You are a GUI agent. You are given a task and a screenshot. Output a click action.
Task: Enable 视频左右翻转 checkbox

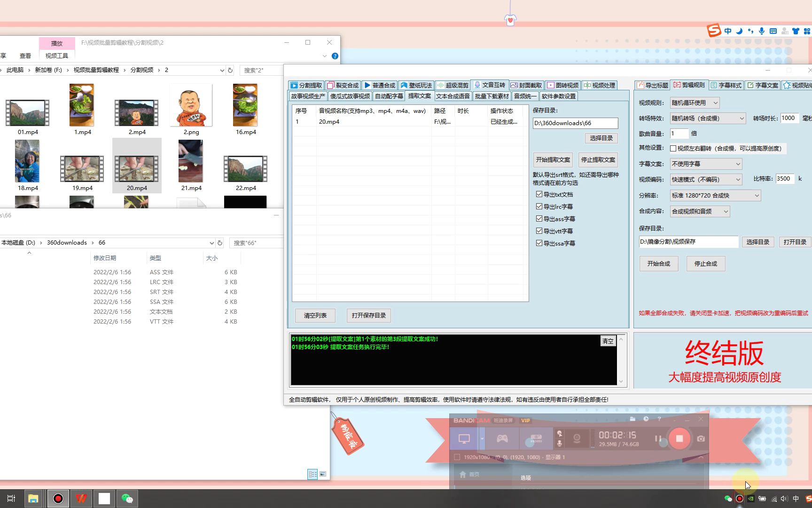pos(673,149)
